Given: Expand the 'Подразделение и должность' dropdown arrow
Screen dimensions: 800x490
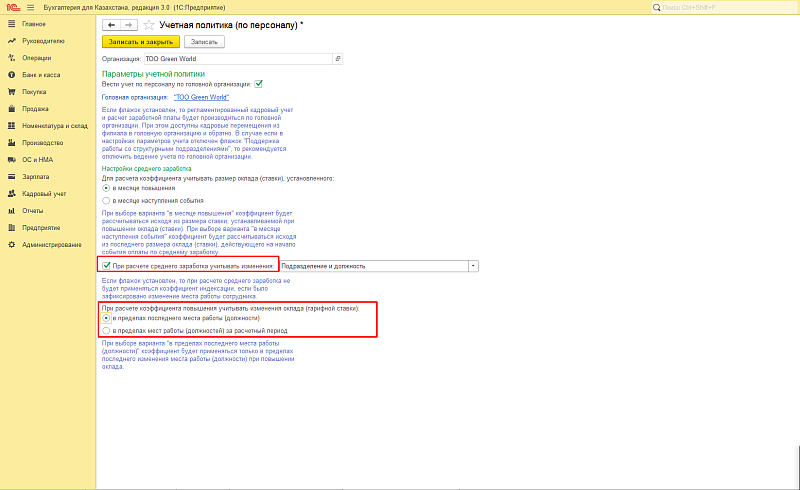Looking at the screenshot, I should click(x=473, y=266).
